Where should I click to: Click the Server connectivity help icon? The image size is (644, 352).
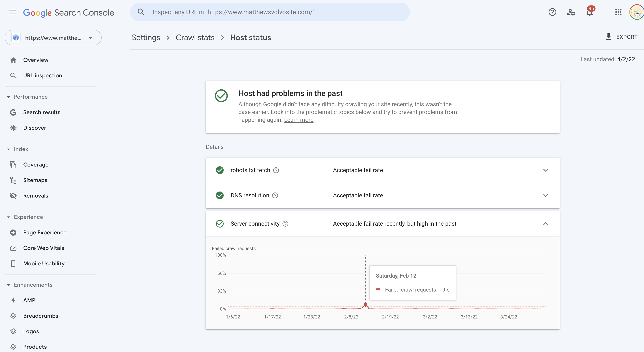pyautogui.click(x=285, y=224)
